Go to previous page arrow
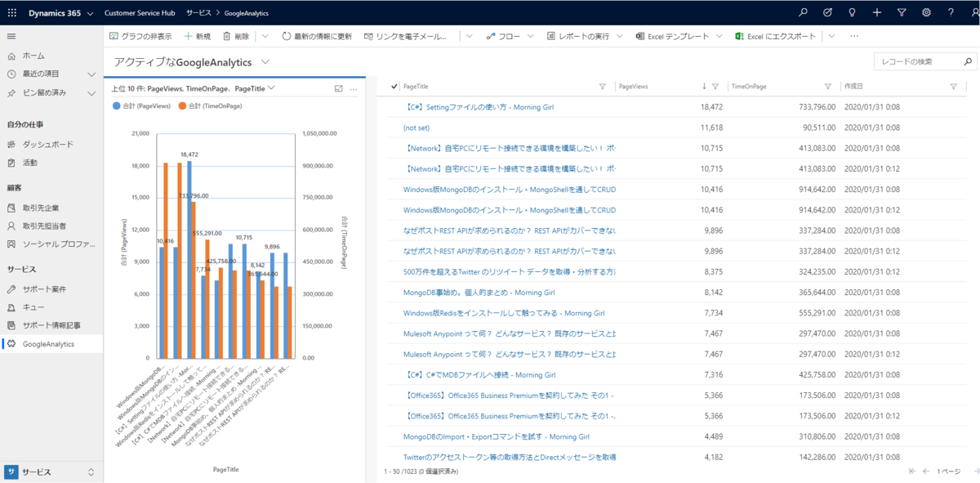The width and height of the screenshot is (980, 483). pos(926,472)
